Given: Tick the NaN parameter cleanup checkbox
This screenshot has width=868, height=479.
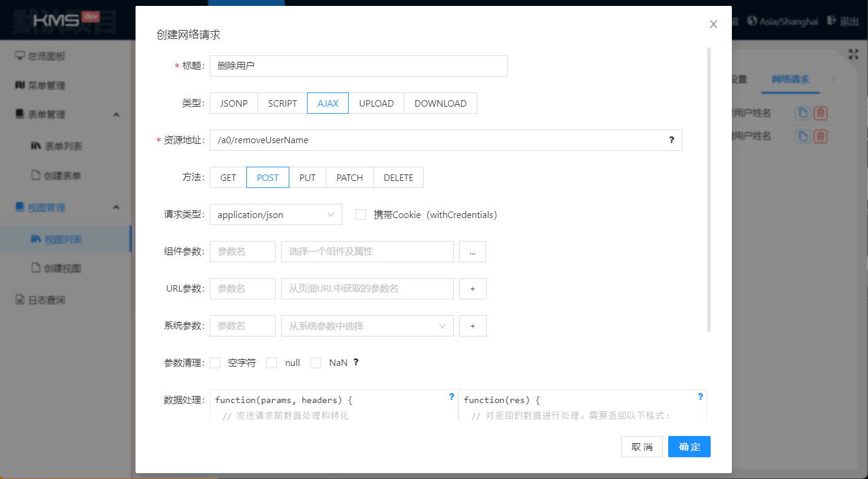Looking at the screenshot, I should click(316, 363).
